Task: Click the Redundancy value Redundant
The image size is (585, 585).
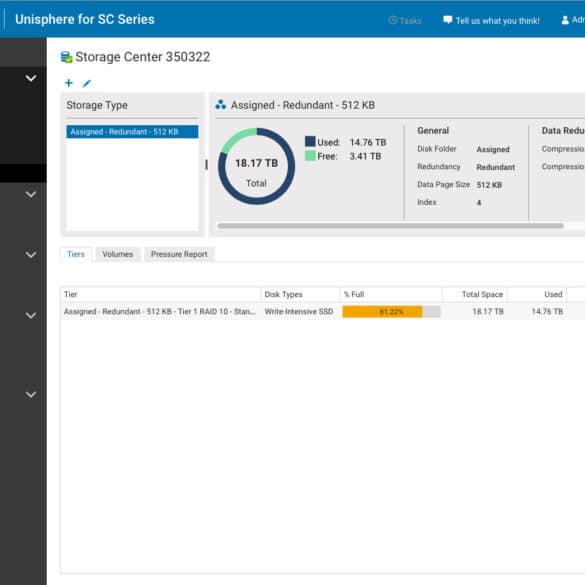Action: [x=495, y=167]
